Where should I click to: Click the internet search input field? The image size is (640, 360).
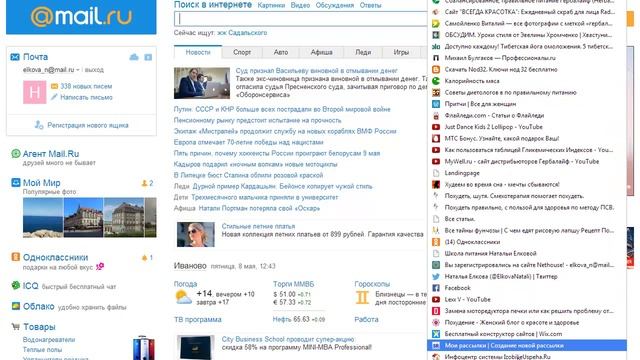point(300,19)
